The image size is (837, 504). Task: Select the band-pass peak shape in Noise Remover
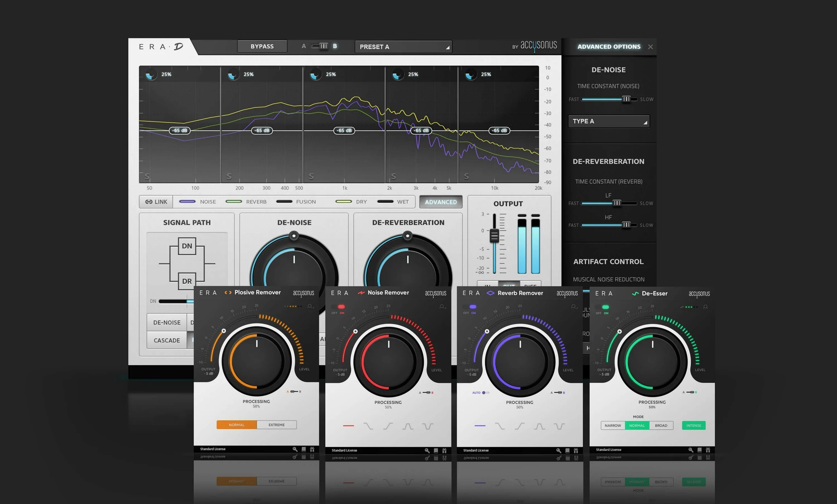(x=408, y=426)
